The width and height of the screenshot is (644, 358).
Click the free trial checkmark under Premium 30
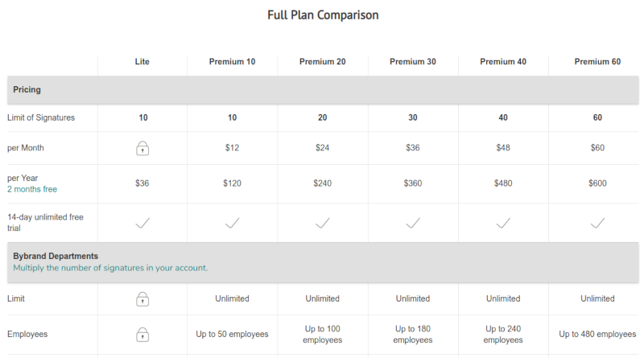pyautogui.click(x=413, y=223)
